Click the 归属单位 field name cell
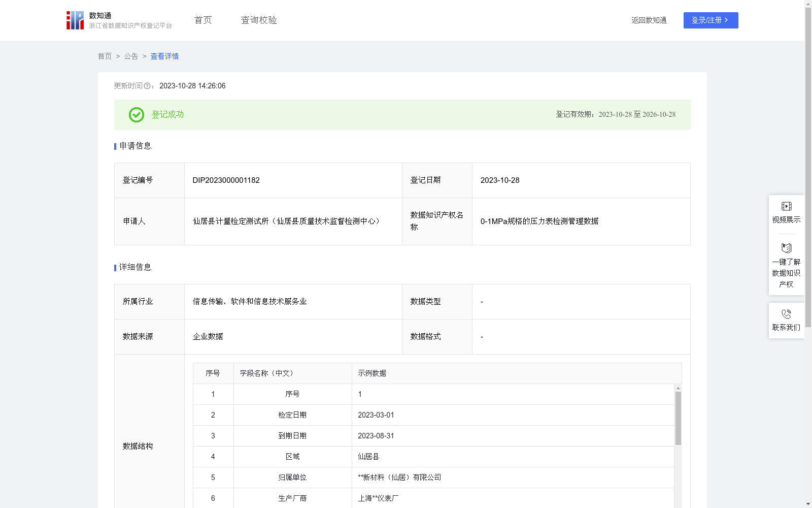Image resolution: width=812 pixels, height=508 pixels. click(292, 478)
